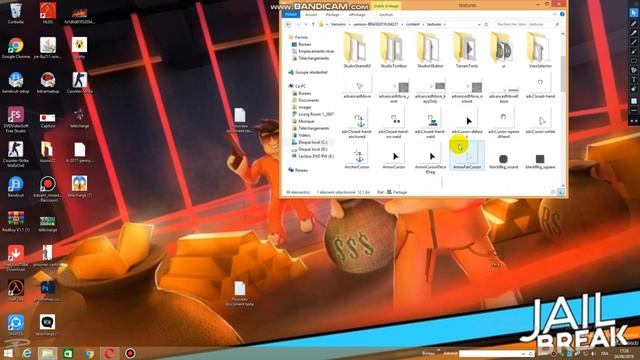Image resolution: width=640 pixels, height=360 pixels.
Task: Open Explorer help icon
Action: coord(562,14)
